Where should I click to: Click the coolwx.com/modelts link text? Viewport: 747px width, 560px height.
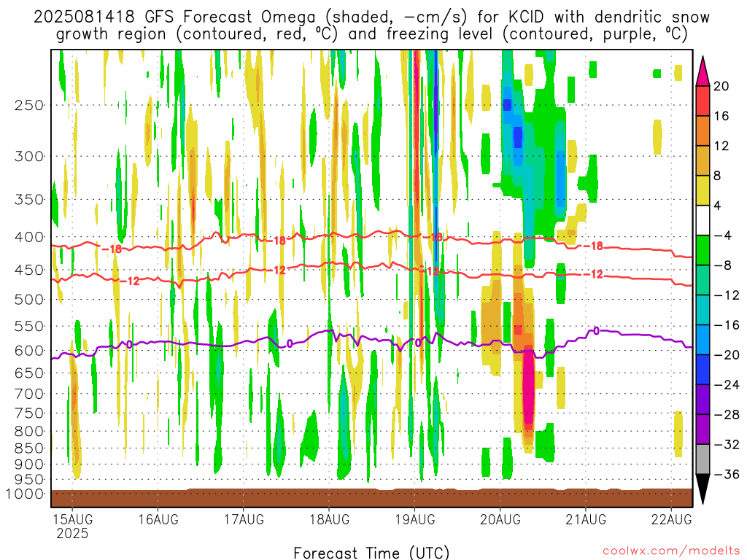671,551
